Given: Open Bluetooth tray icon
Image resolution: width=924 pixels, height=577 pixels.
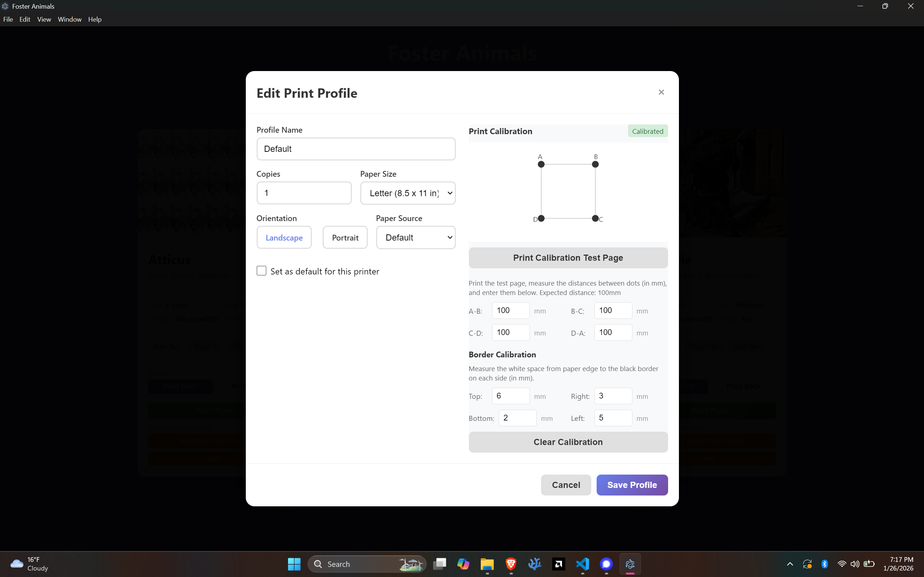Looking at the screenshot, I should 824,564.
